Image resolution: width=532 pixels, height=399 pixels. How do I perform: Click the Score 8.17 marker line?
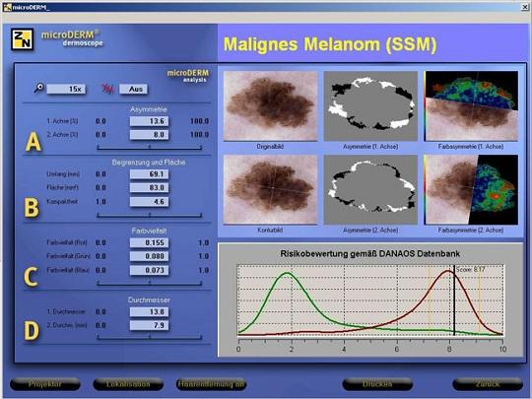454,300
